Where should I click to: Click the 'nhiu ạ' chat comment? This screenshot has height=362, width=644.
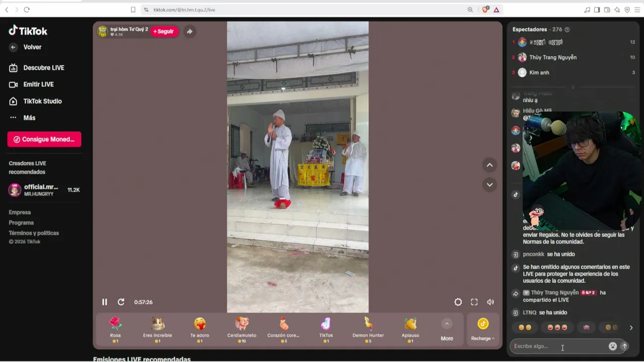click(530, 100)
